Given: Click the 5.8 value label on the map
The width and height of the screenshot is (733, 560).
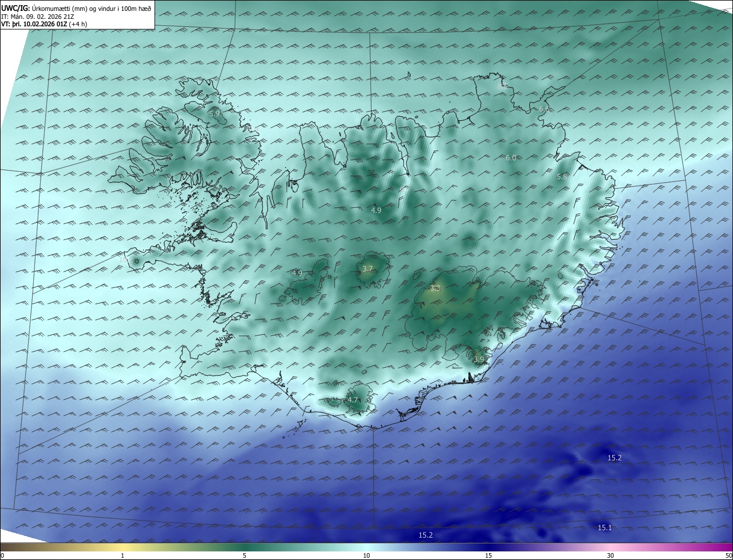Looking at the screenshot, I should [x=562, y=177].
